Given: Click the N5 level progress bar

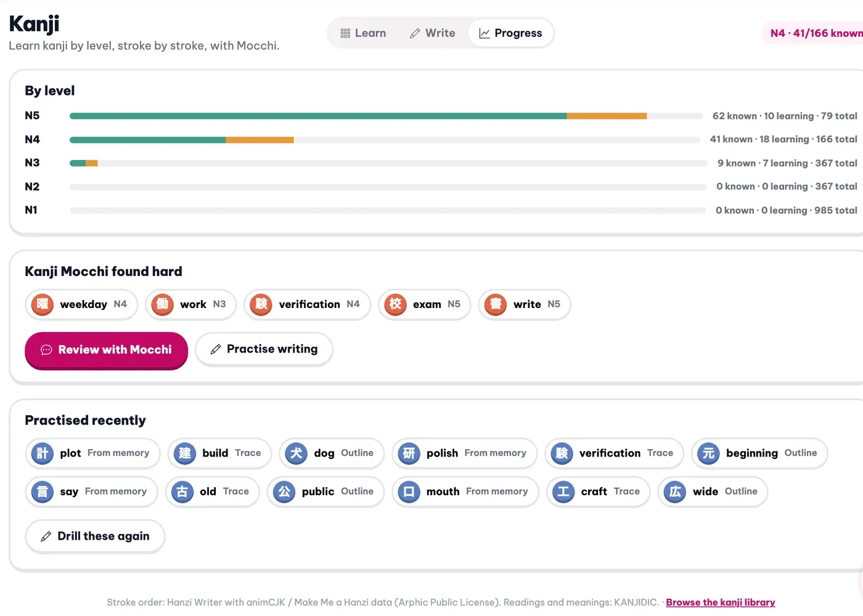Looking at the screenshot, I should coord(386,116).
